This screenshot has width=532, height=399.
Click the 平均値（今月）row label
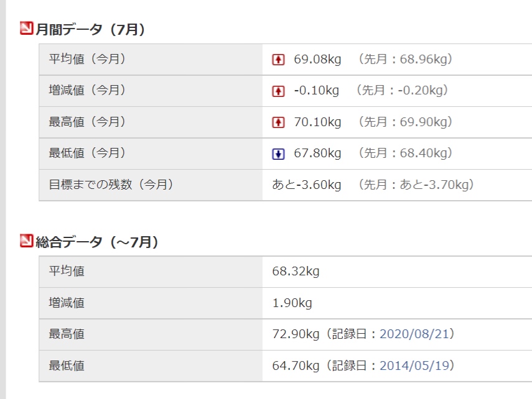click(x=88, y=59)
